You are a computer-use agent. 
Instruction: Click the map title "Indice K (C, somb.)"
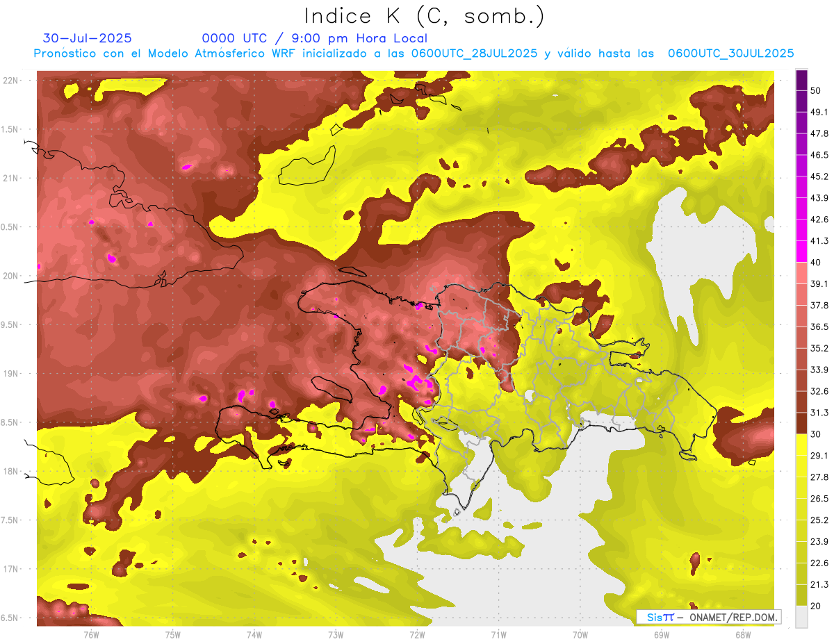425,16
